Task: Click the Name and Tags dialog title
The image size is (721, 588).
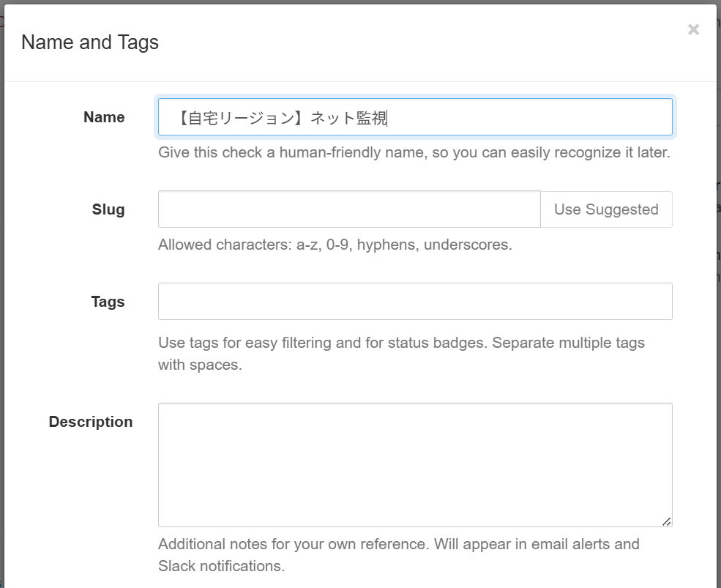Action: [90, 42]
